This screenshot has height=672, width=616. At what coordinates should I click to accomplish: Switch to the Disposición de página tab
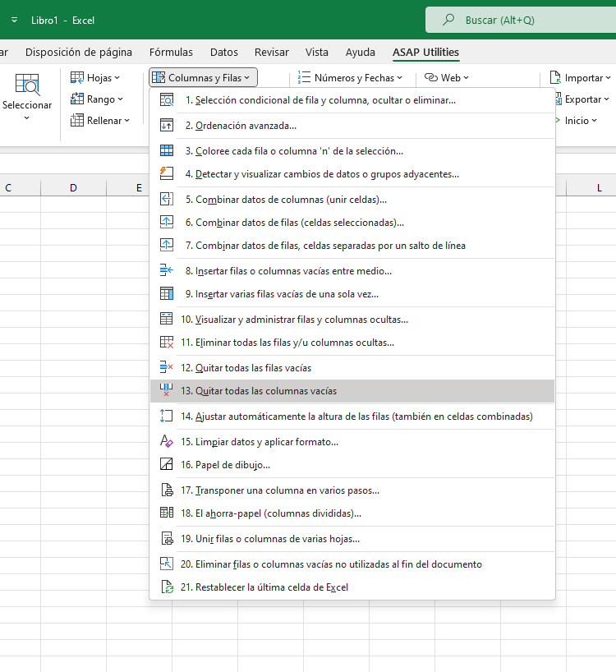pyautogui.click(x=79, y=53)
